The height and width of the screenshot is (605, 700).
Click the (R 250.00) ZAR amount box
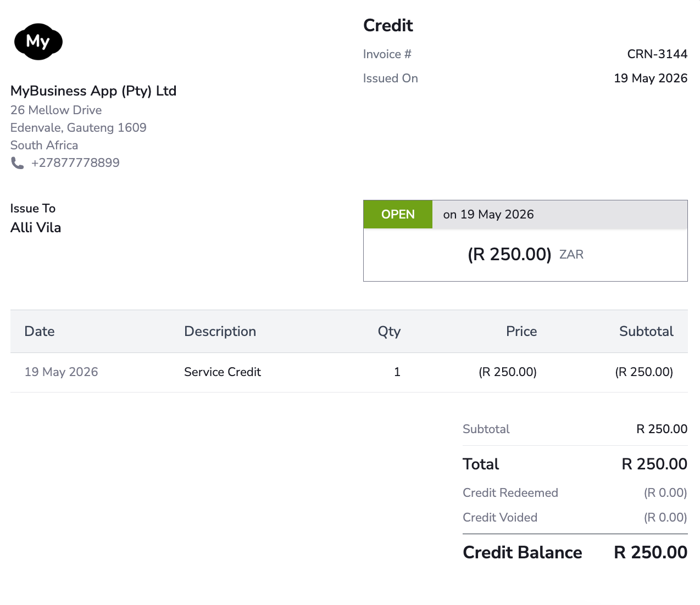pos(525,255)
